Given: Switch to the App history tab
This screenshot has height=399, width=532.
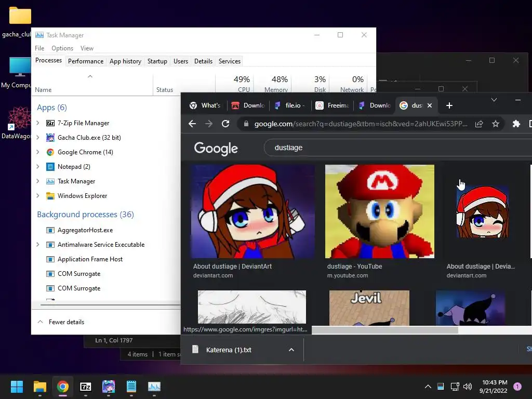Looking at the screenshot, I should 125,61.
